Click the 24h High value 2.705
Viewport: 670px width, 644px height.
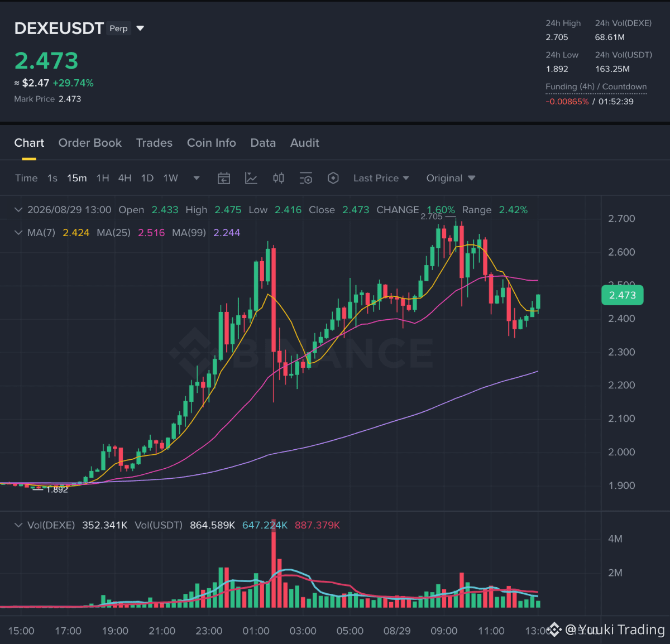tap(557, 37)
